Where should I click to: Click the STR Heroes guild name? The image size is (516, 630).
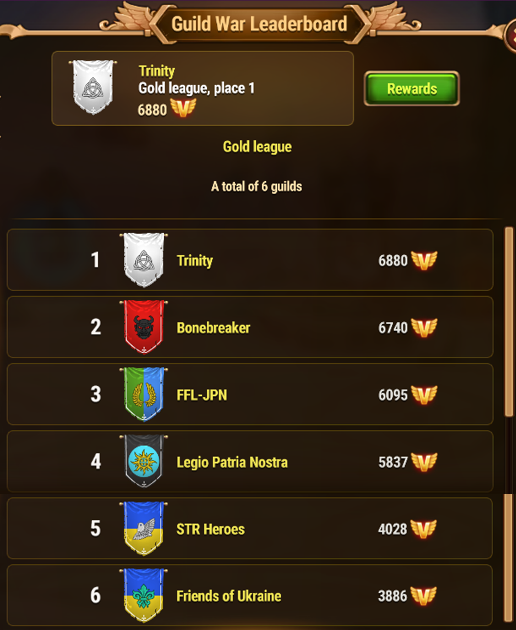point(211,529)
